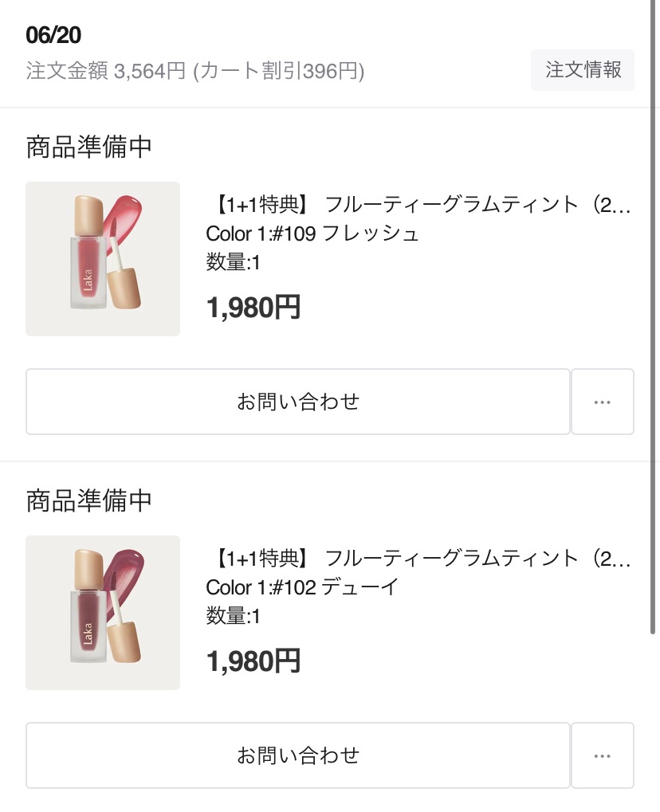Open the product title above #102 デューイ
This screenshot has height=812, width=660.
point(422,559)
